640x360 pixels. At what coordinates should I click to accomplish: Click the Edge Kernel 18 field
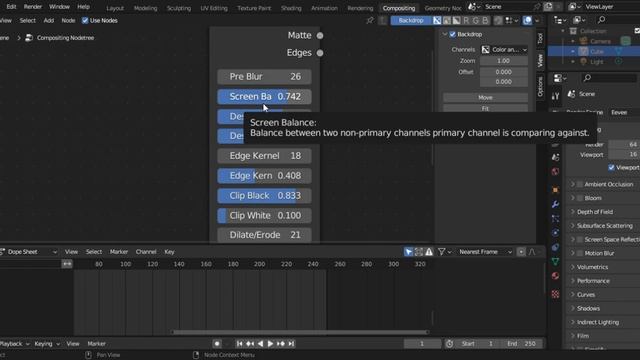click(264, 156)
